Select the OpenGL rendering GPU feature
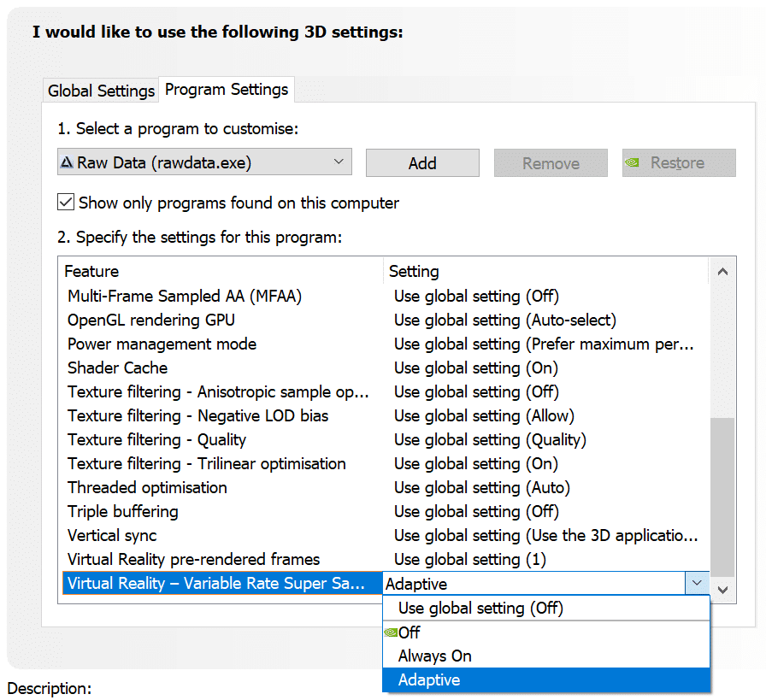This screenshot has height=700, width=766. point(151,320)
